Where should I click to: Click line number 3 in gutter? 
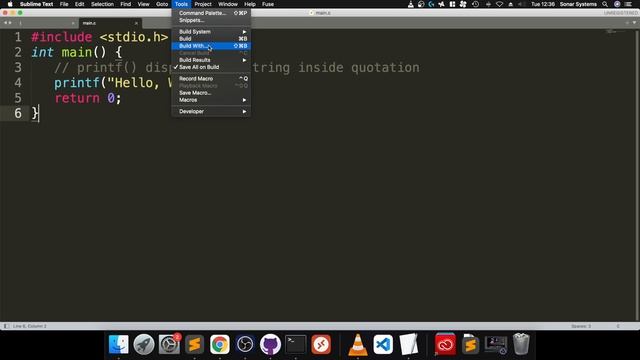click(18, 67)
